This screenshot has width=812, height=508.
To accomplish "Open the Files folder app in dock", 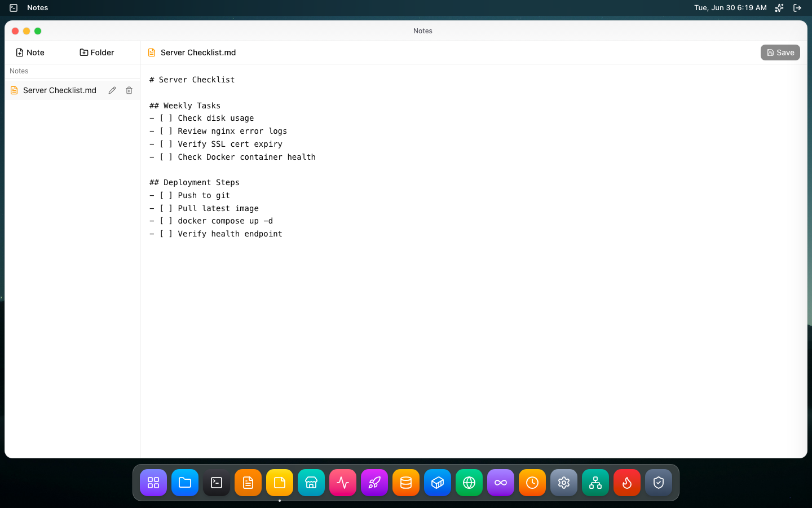I will pyautogui.click(x=185, y=483).
